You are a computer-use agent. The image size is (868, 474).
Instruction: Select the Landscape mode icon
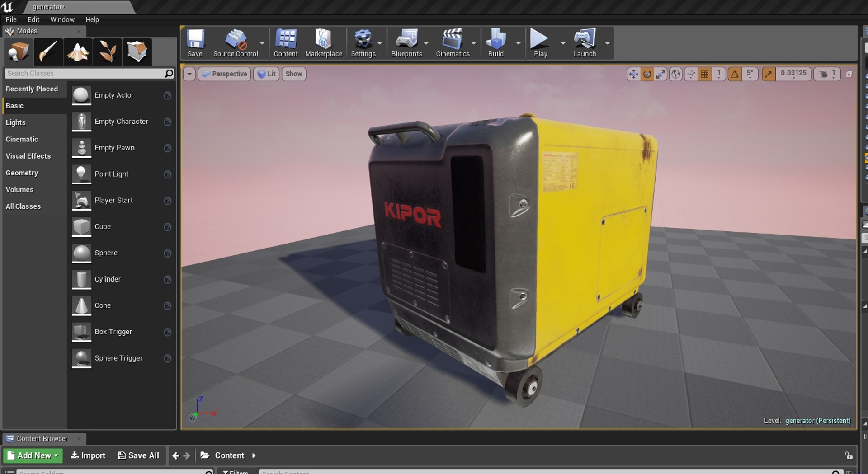(x=78, y=52)
